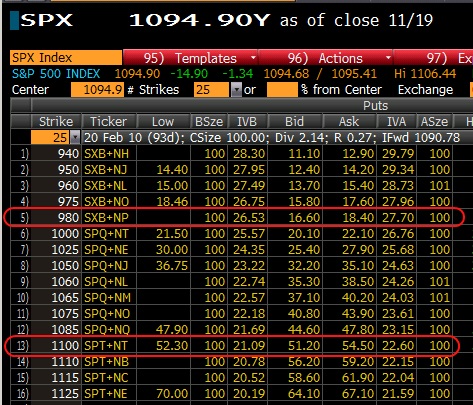Image resolution: width=473 pixels, height=405 pixels.
Task: Open the 96) Actions menu
Action: click(326, 58)
